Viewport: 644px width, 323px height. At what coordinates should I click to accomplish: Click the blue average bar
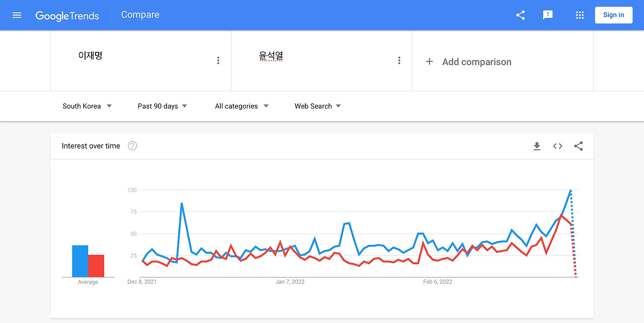80,261
